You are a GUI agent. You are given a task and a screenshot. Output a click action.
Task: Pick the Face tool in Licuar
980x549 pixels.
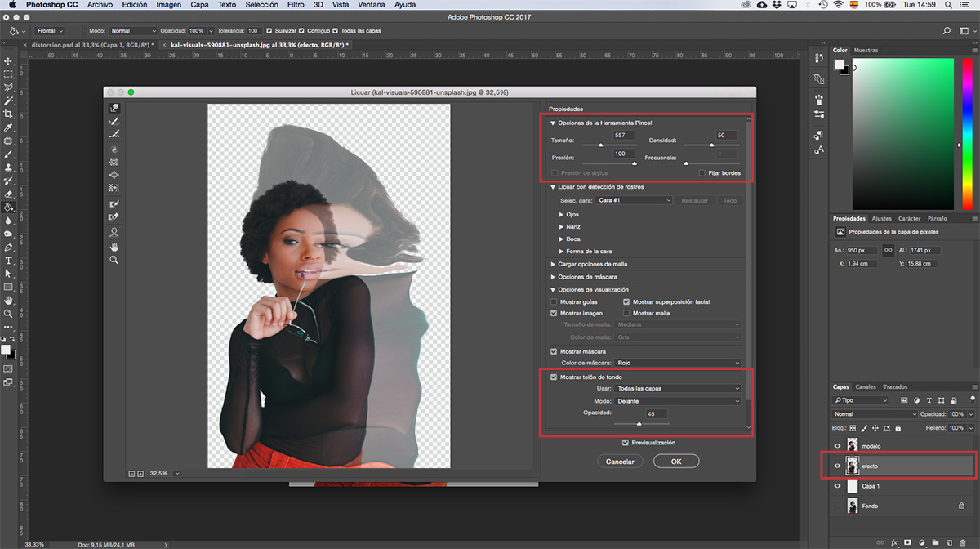coord(114,232)
